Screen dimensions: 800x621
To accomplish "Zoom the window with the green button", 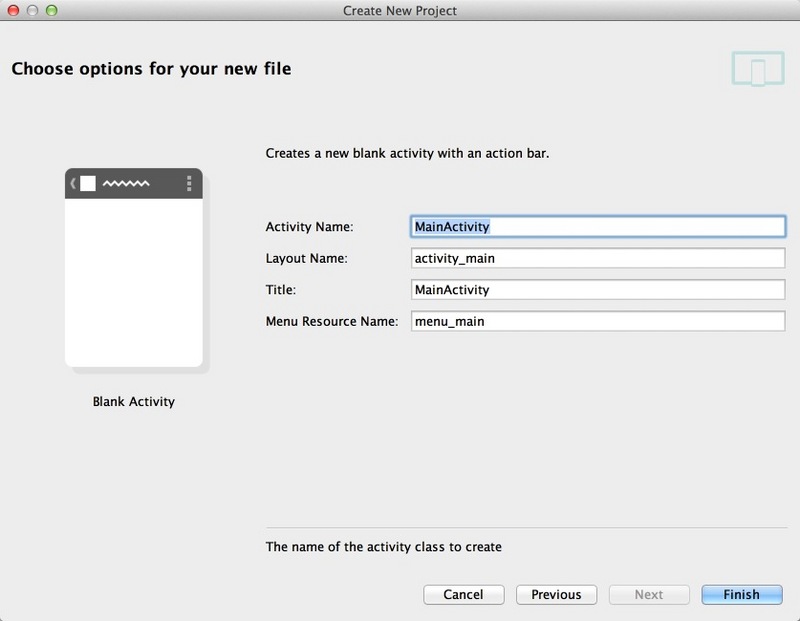I will pos(52,10).
